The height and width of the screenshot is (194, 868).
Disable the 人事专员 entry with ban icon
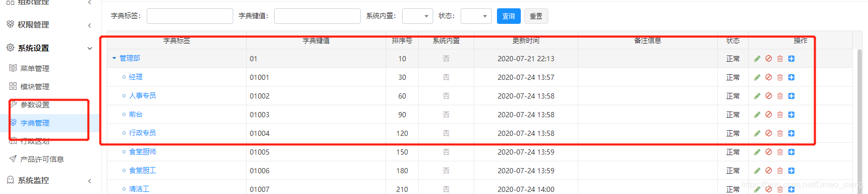[x=769, y=96]
